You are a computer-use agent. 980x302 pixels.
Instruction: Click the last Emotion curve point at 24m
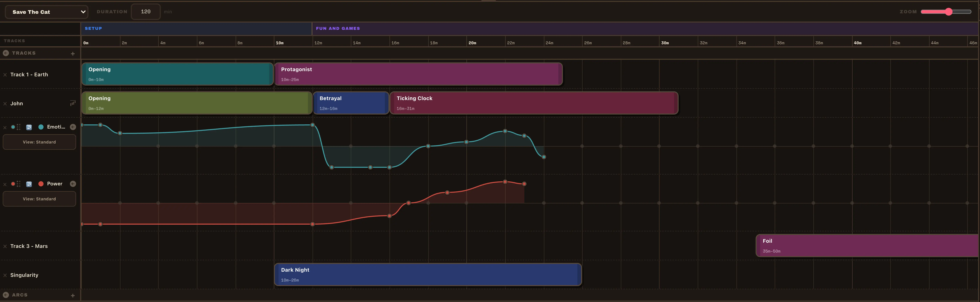(x=544, y=157)
